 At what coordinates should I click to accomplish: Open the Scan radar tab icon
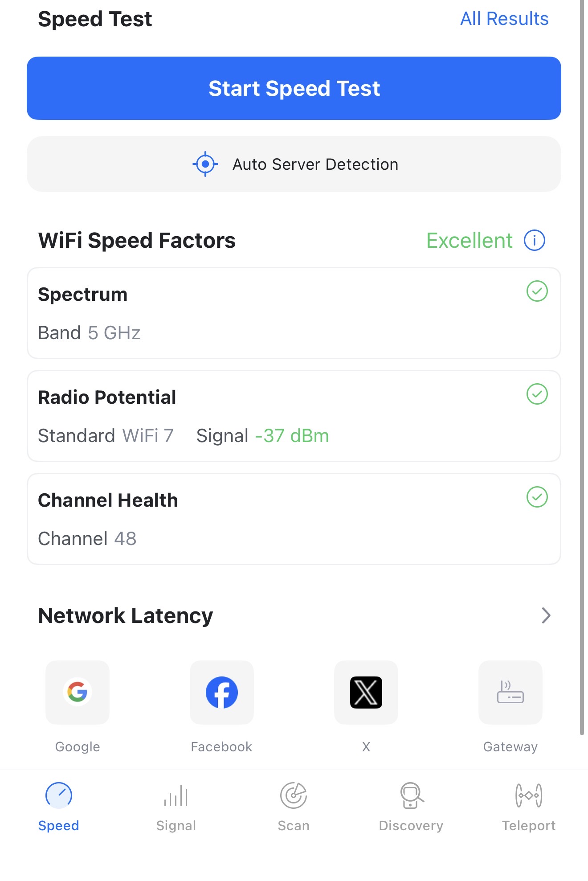pos(293,795)
